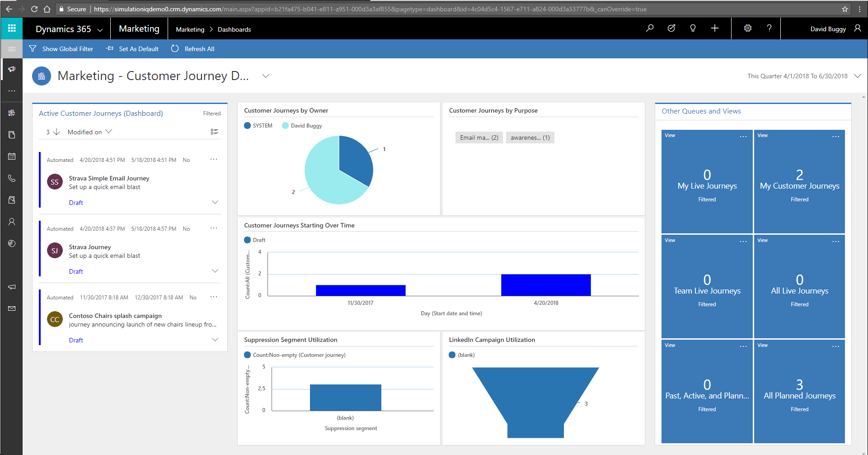Toggle the (blank) legend in LinkedIn chart
Viewport: 868px width, 455px height.
462,355
